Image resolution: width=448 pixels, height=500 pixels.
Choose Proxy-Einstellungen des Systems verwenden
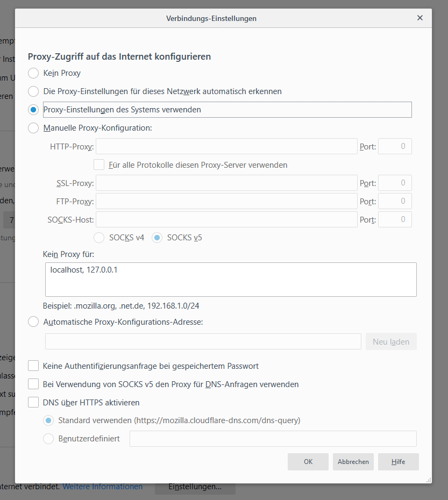(33, 110)
